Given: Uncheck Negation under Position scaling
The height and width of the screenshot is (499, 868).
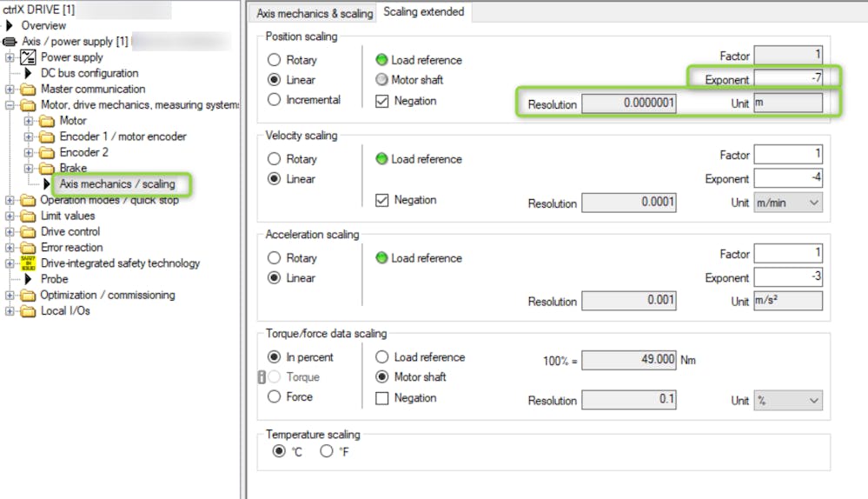Looking at the screenshot, I should [382, 101].
